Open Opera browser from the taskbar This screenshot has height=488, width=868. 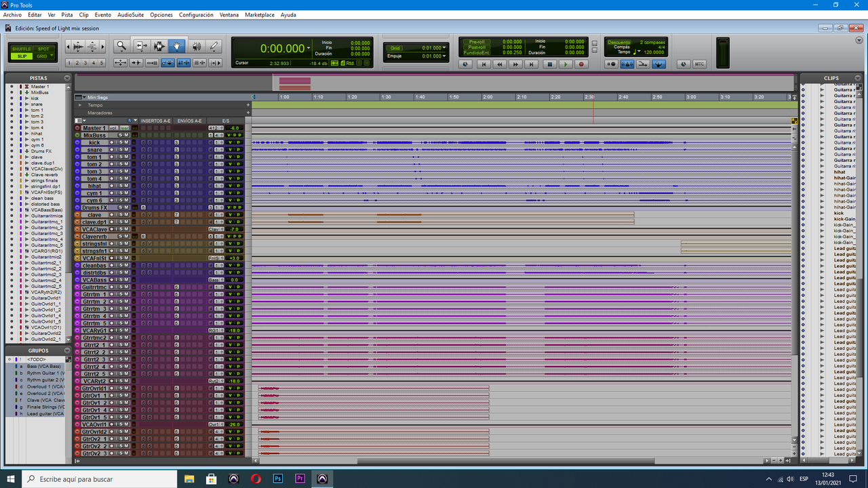[x=256, y=479]
